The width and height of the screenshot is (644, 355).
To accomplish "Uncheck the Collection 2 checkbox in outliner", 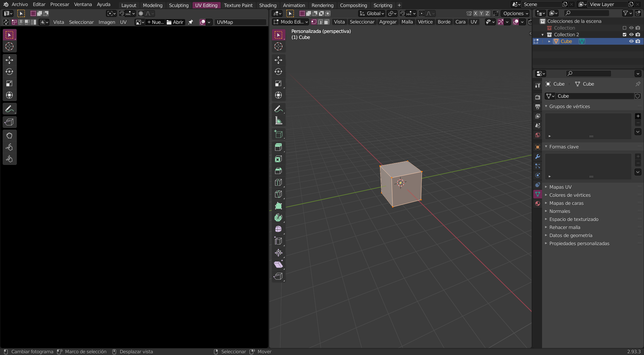I will (625, 35).
